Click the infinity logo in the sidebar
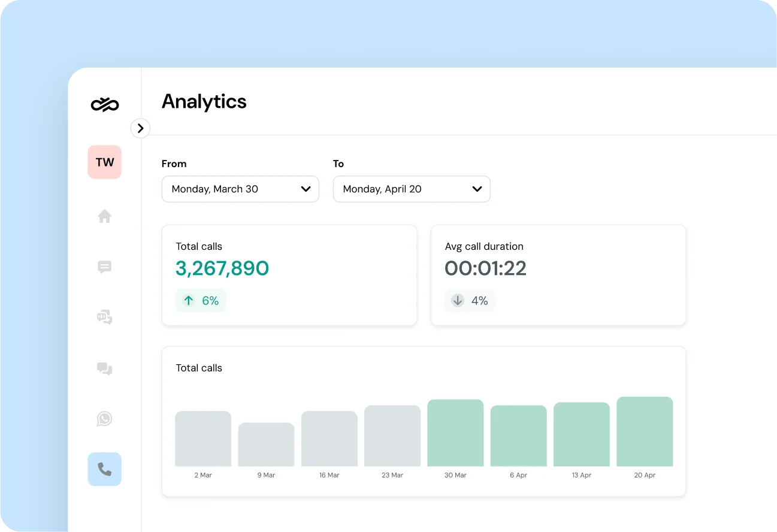The width and height of the screenshot is (777, 532). (x=105, y=105)
